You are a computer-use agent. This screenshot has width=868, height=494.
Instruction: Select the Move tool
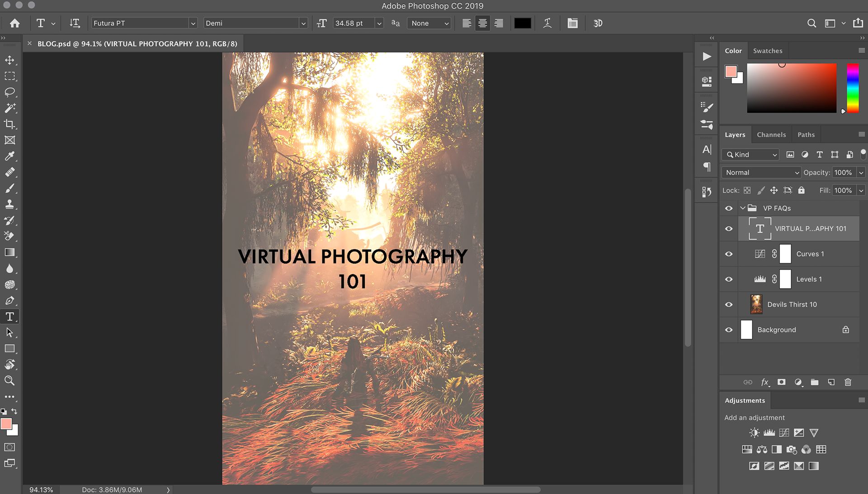pyautogui.click(x=9, y=60)
